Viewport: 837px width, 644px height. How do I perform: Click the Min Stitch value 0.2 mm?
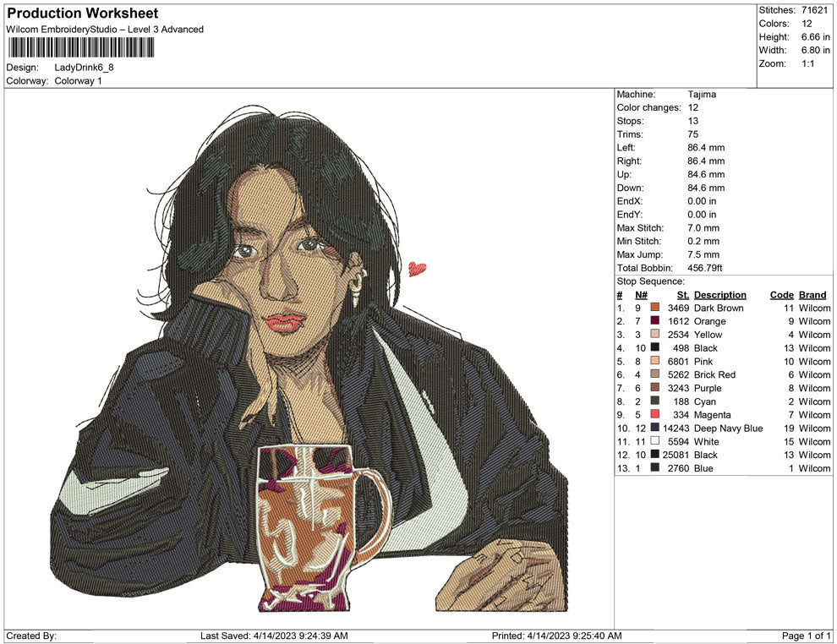[703, 241]
